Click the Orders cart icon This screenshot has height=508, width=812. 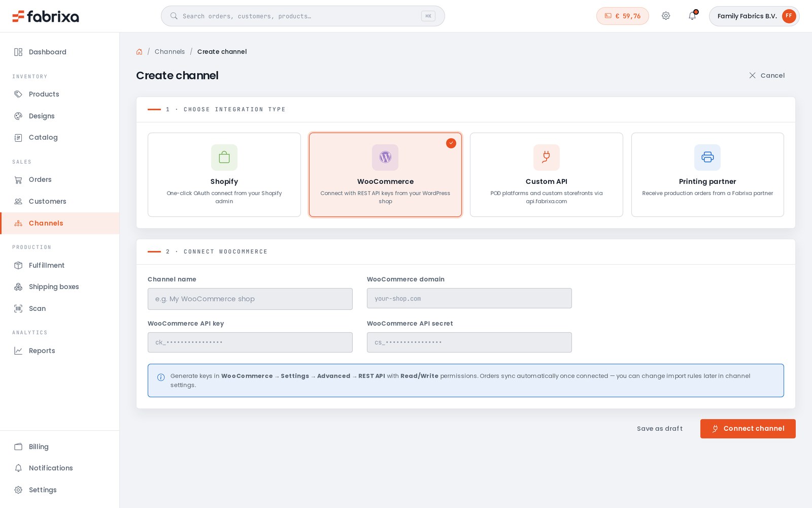(18, 179)
